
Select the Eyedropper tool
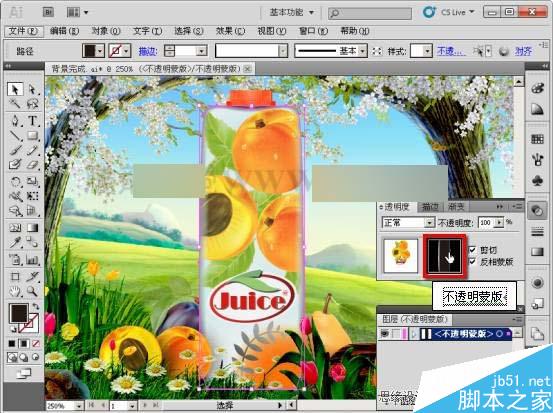click(x=15, y=242)
